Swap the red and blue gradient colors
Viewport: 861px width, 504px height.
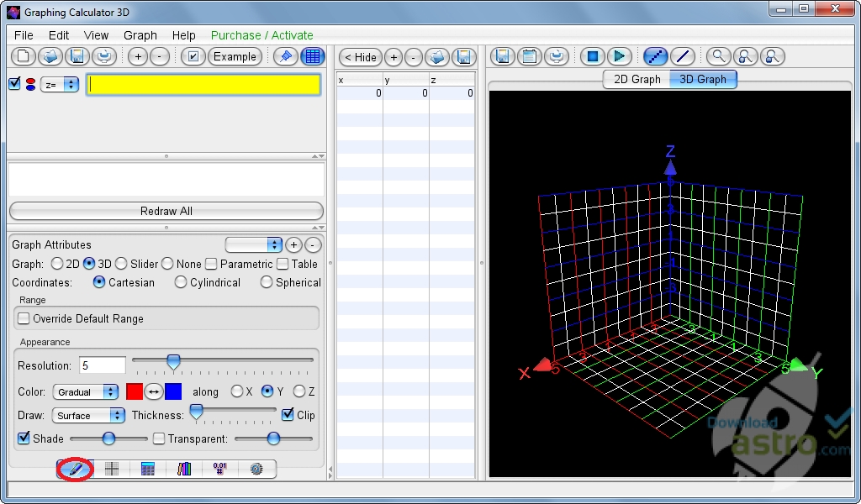click(154, 391)
